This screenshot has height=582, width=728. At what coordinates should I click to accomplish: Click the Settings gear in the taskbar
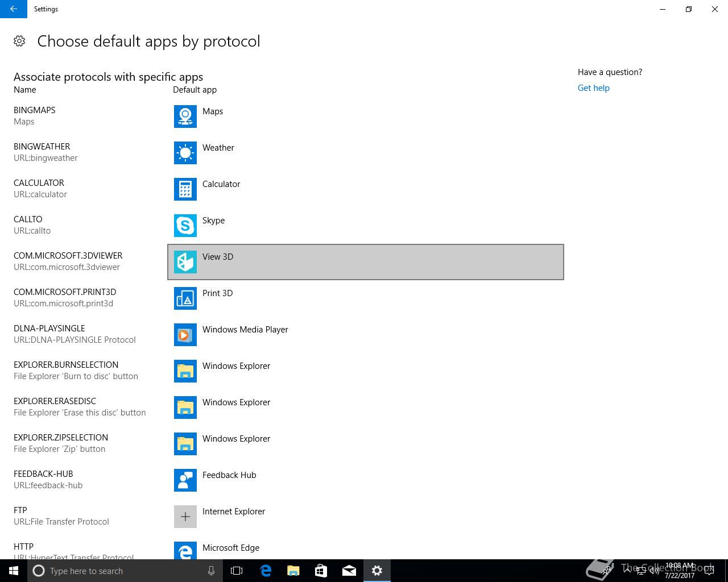(377, 571)
